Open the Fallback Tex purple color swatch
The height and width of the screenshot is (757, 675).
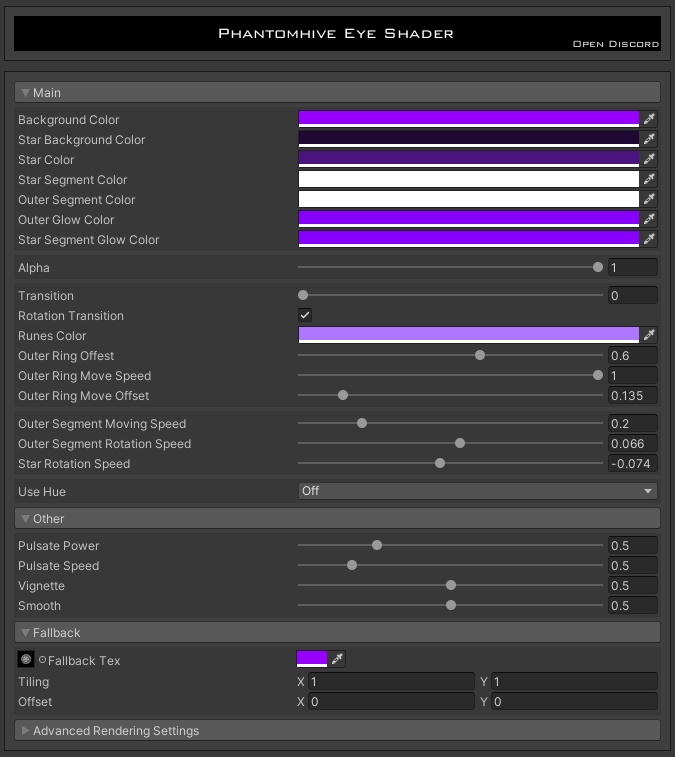[312, 659]
